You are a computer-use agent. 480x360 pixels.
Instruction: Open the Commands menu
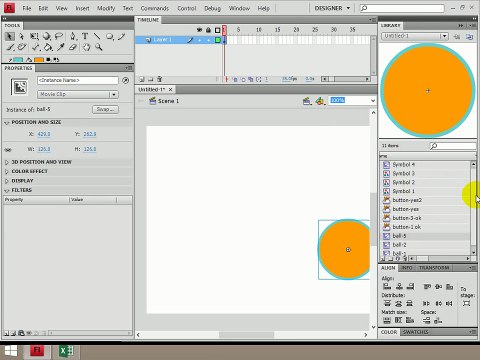coord(155,8)
